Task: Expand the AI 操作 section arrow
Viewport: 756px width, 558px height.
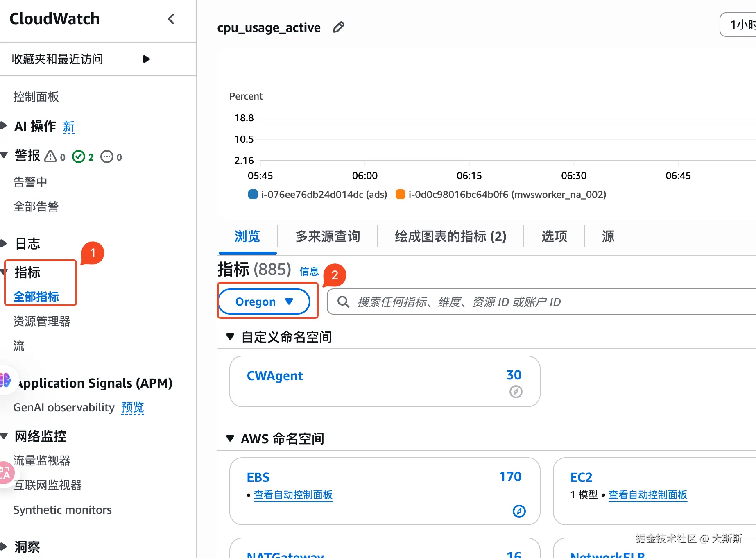Action: click(x=4, y=125)
